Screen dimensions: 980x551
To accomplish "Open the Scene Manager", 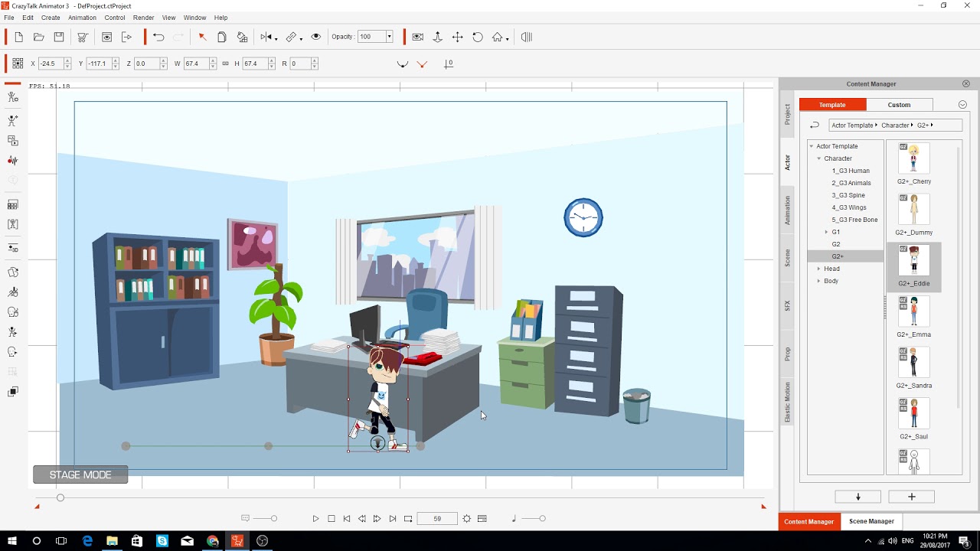I will click(871, 521).
